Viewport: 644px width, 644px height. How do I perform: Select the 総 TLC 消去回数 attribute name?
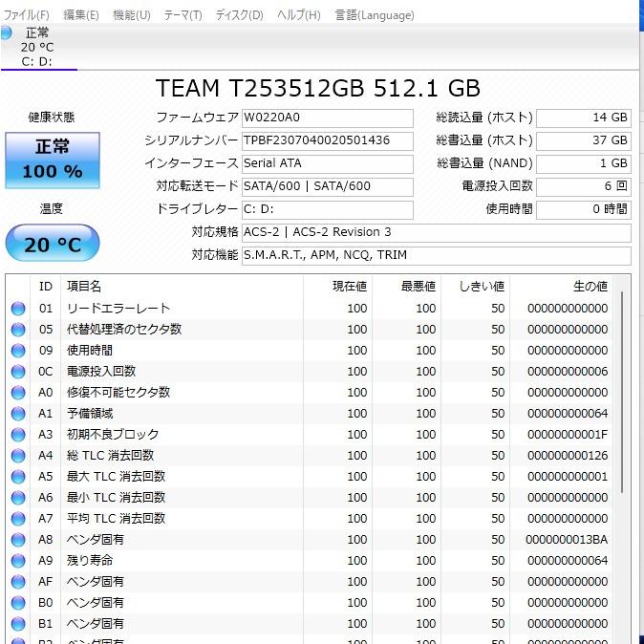(111, 456)
